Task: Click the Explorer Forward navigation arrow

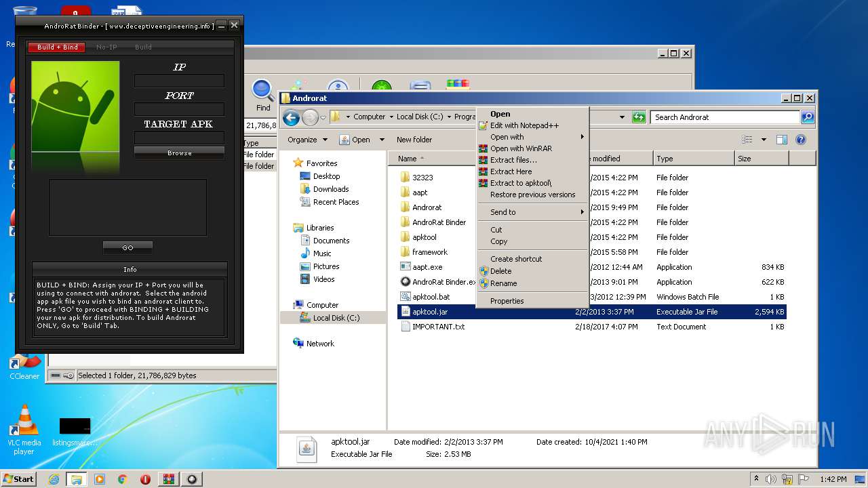Action: 310,117
